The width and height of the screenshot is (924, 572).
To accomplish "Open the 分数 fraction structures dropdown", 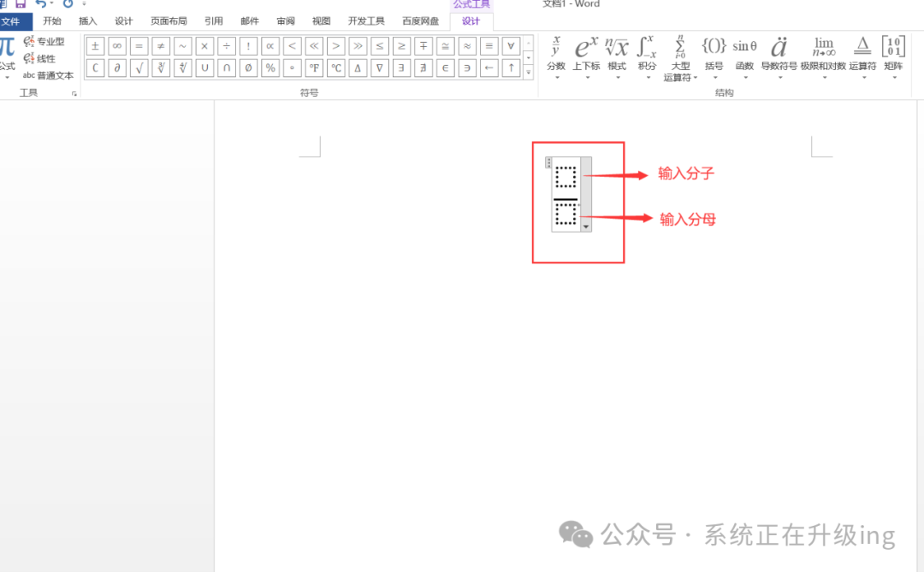I will 556,57.
